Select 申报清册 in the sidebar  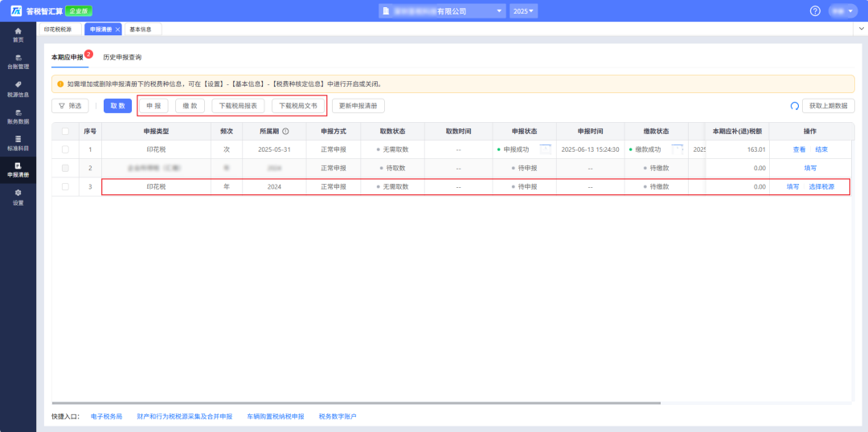point(18,169)
